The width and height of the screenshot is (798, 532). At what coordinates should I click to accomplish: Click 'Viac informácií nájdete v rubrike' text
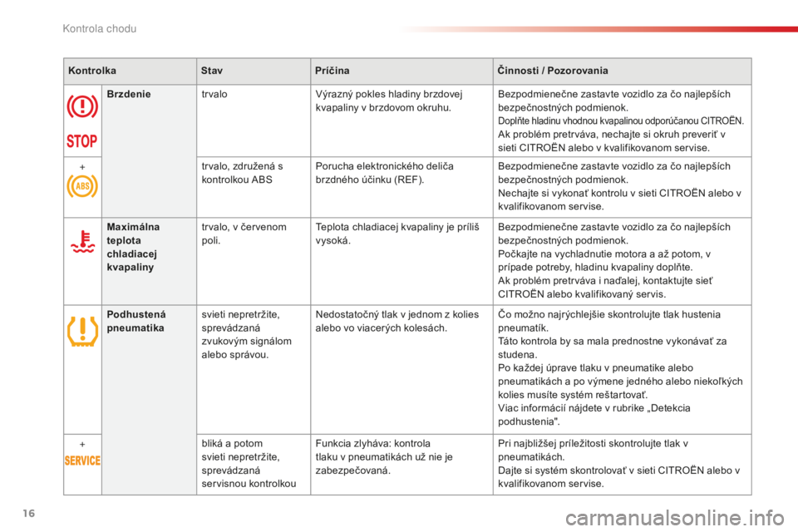(594, 415)
